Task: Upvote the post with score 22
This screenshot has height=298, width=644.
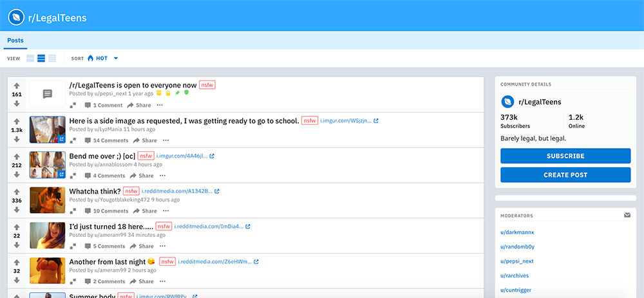Action: click(17, 227)
